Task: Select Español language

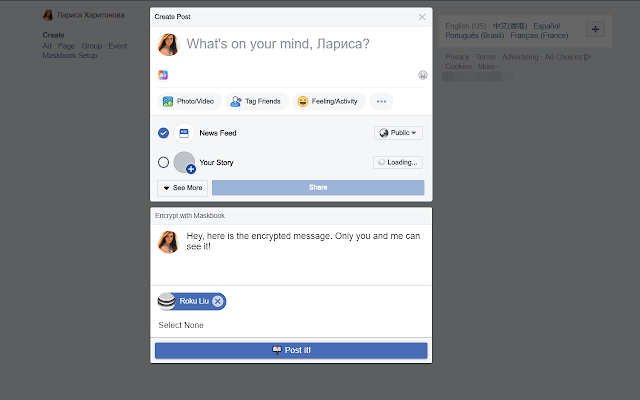Action: (547, 26)
